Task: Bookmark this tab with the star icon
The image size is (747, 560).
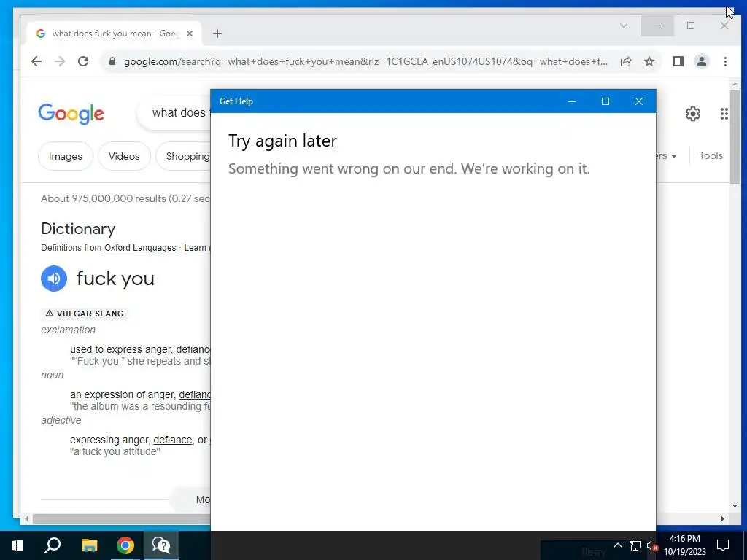Action: (649, 61)
